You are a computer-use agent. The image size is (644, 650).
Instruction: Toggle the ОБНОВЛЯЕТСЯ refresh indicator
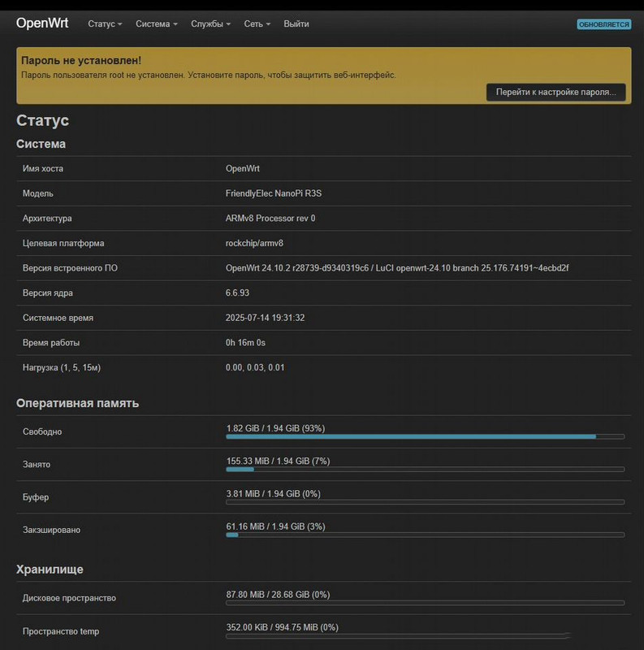tap(604, 24)
